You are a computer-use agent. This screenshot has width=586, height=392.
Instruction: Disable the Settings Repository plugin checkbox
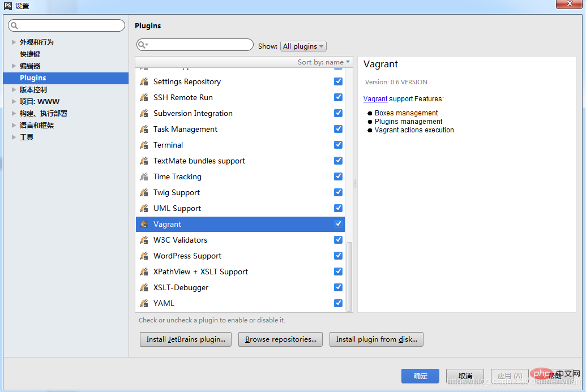[338, 81]
